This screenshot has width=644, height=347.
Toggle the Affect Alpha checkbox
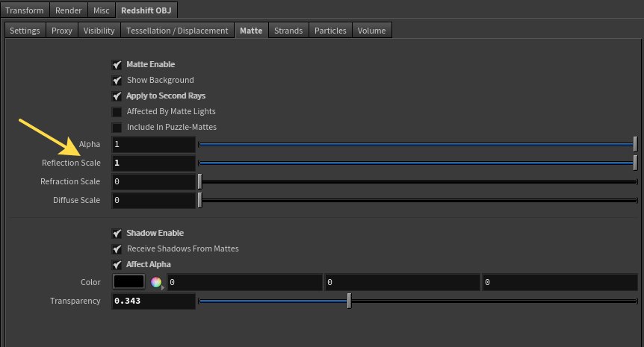(117, 265)
